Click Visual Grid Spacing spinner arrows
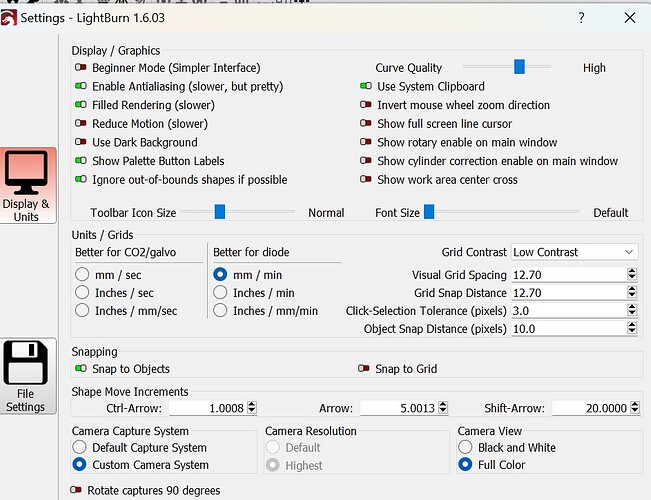Screen dimensions: 651x500 (x=632, y=274)
